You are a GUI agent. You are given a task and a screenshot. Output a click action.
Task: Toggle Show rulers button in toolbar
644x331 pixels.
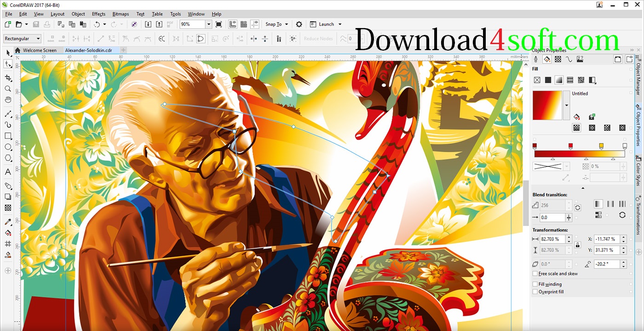point(233,24)
